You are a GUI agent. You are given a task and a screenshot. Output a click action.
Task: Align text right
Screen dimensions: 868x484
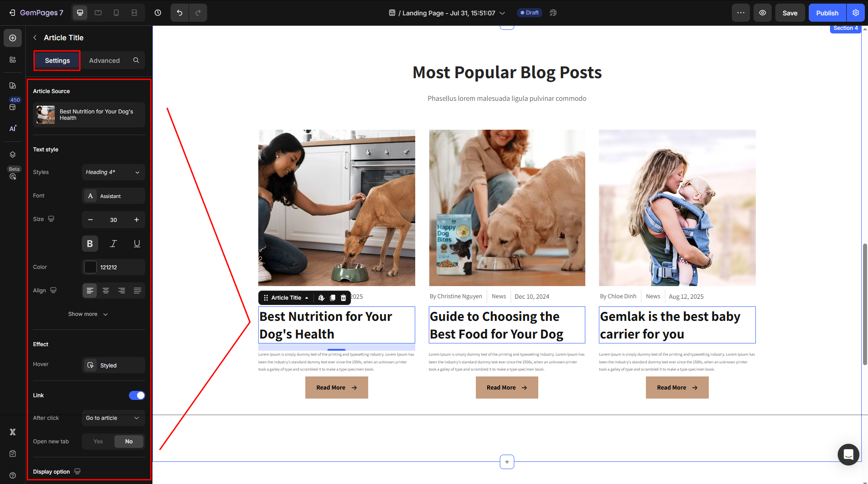pyautogui.click(x=122, y=291)
